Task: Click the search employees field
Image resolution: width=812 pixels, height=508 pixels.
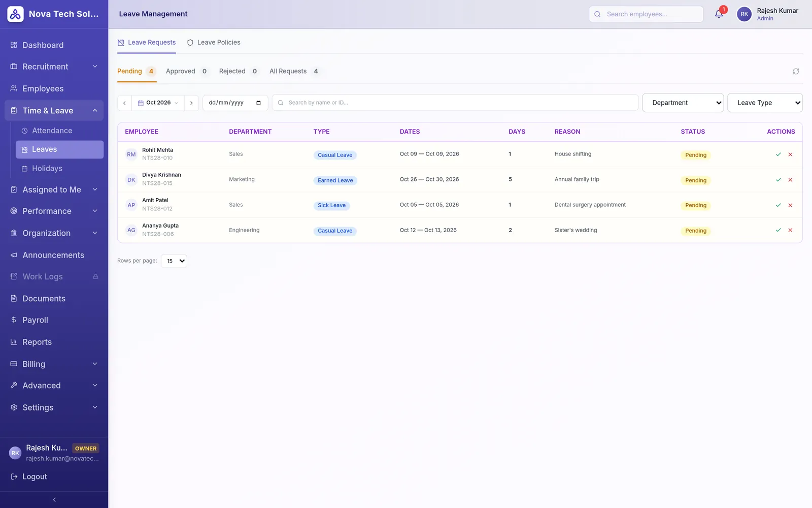Action: pyautogui.click(x=646, y=14)
